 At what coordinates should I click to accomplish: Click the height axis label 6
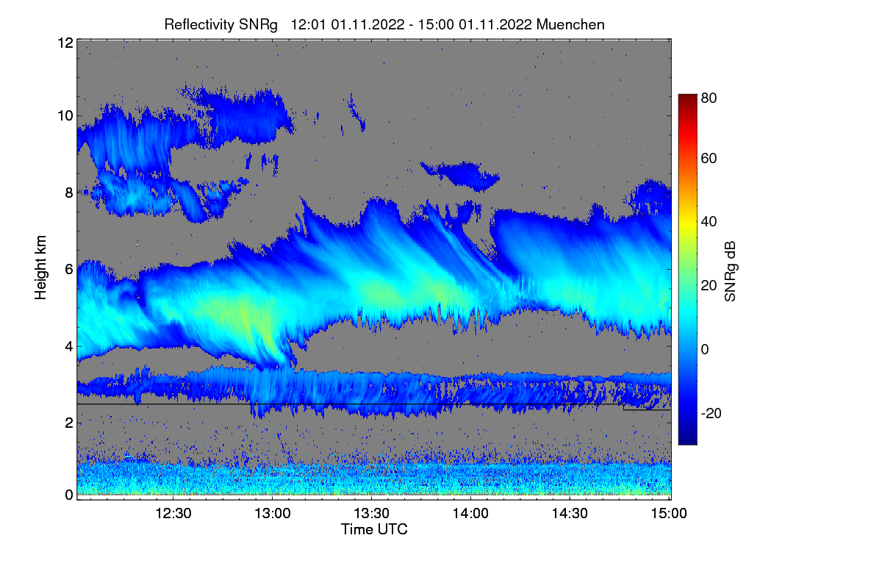(x=68, y=270)
